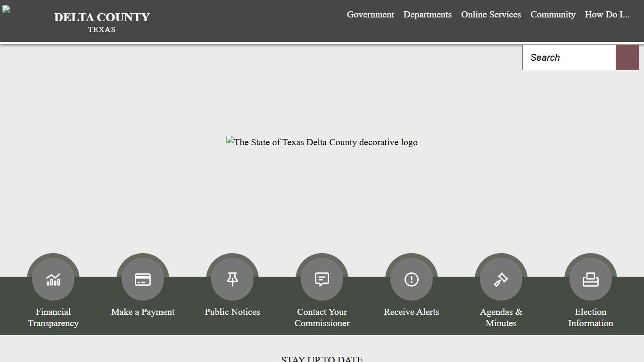644x362 pixels.
Task: Click the Delta County decorative logo image
Action: pos(322,142)
